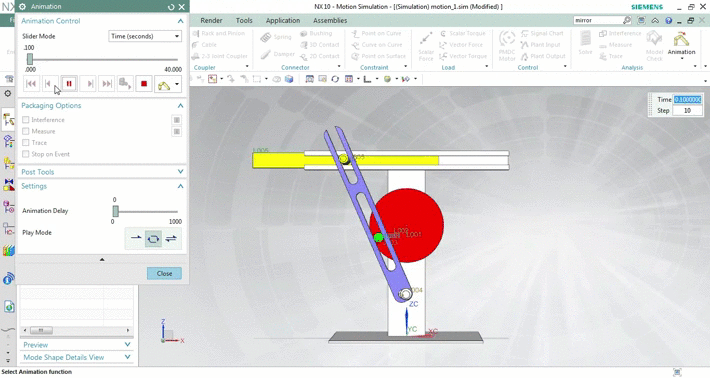Viewport: 710px width, 378px height.
Task: Click the Interference analysis tool
Action: point(620,33)
